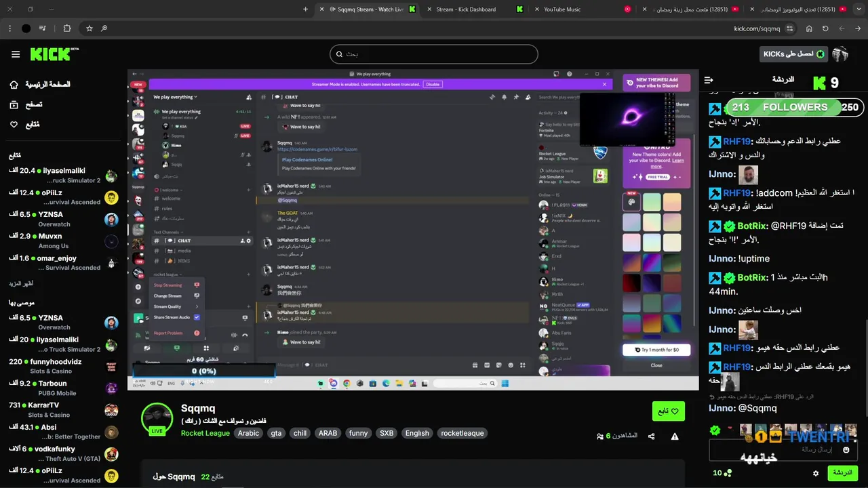
Task: Click the Kick search field (بحث)
Action: tap(434, 54)
